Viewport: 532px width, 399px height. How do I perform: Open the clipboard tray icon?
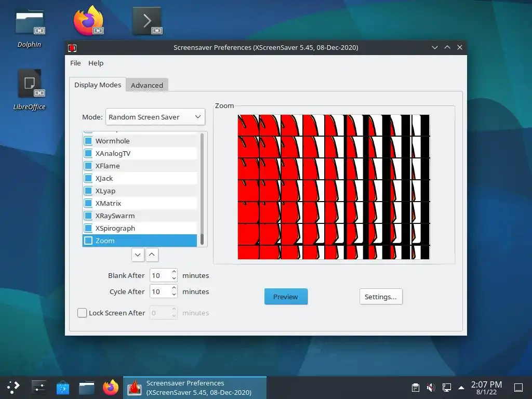pos(415,388)
